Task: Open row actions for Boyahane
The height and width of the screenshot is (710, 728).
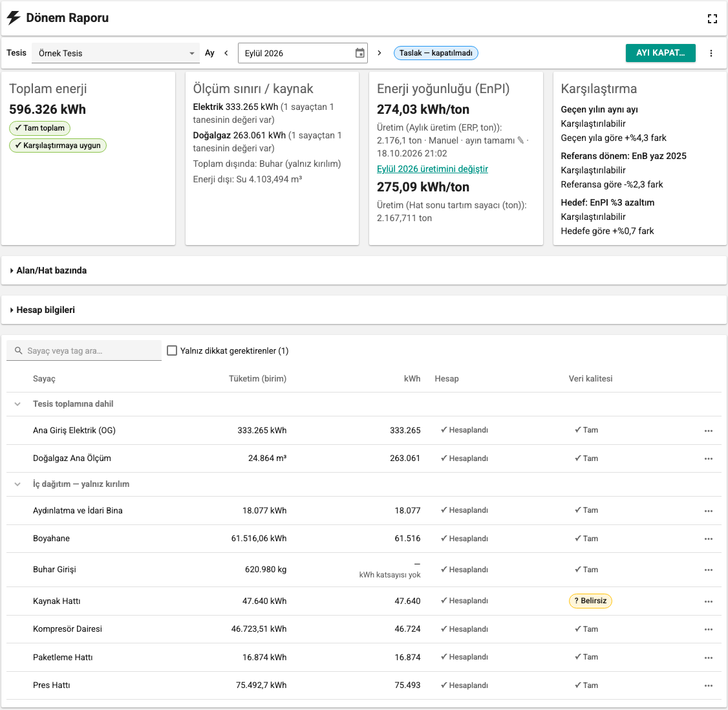Action: pos(708,539)
